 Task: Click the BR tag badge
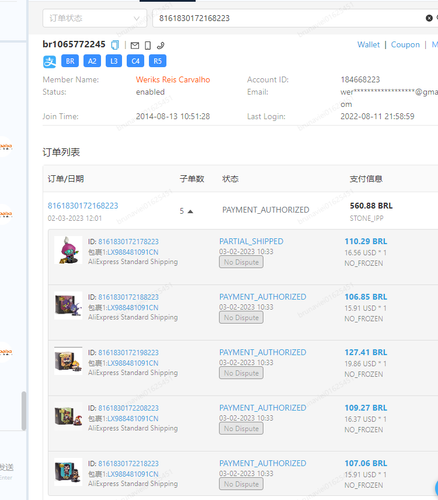point(70,61)
